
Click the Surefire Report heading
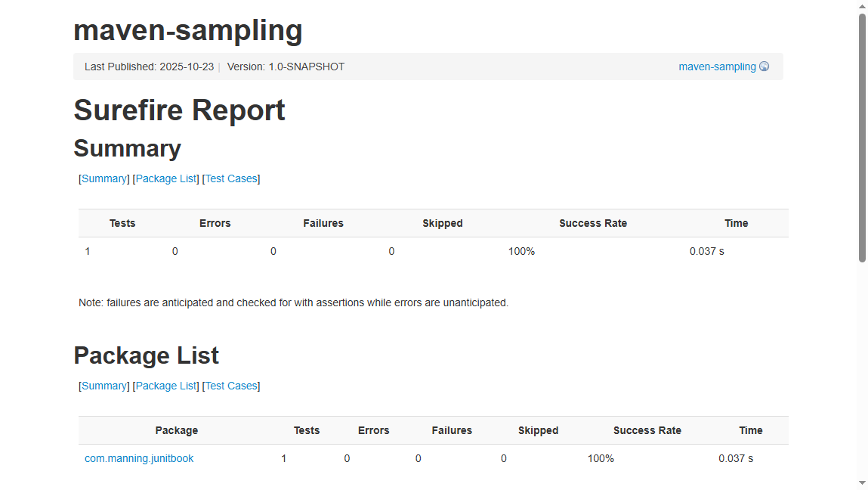tap(179, 110)
